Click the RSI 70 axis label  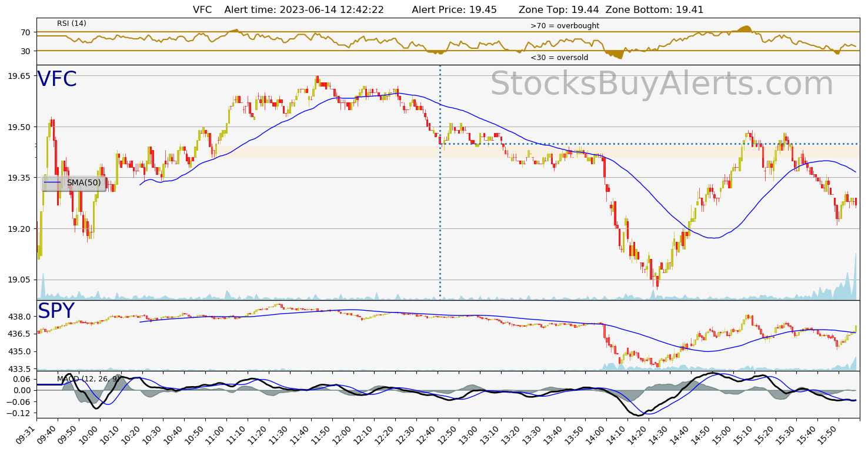[x=25, y=32]
